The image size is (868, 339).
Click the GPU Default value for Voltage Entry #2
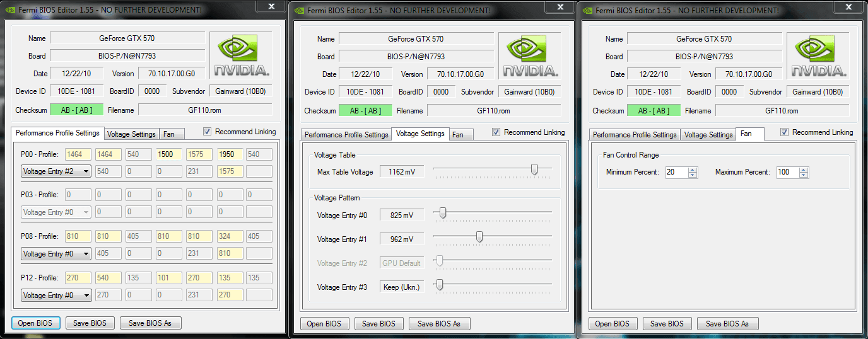(x=402, y=263)
